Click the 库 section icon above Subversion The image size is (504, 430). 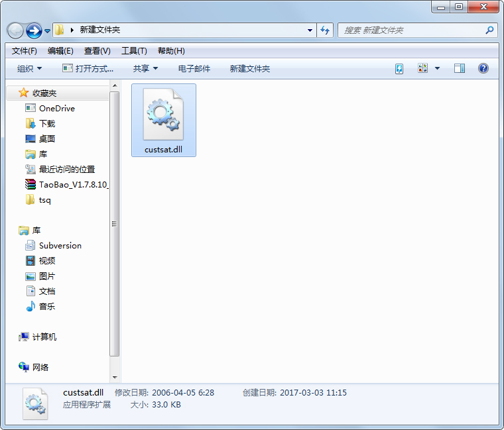point(23,231)
